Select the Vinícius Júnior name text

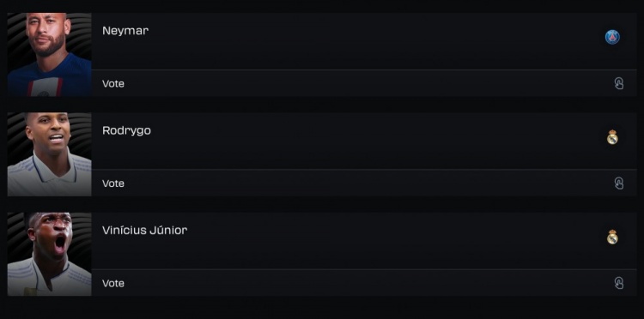[x=144, y=230]
